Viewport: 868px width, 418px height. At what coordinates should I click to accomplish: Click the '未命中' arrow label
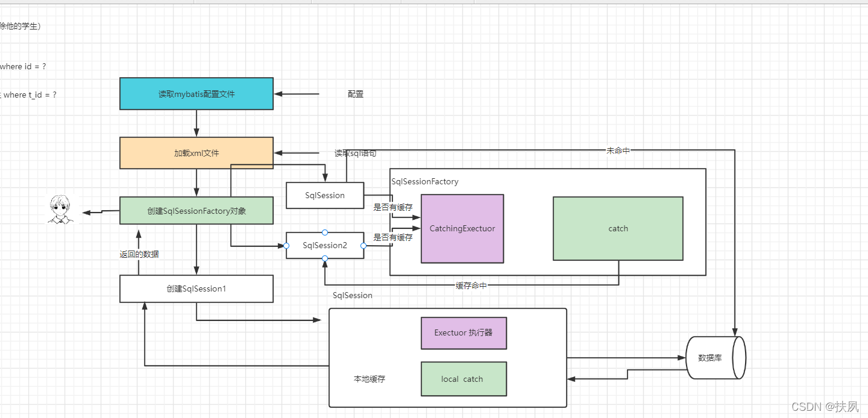(618, 151)
